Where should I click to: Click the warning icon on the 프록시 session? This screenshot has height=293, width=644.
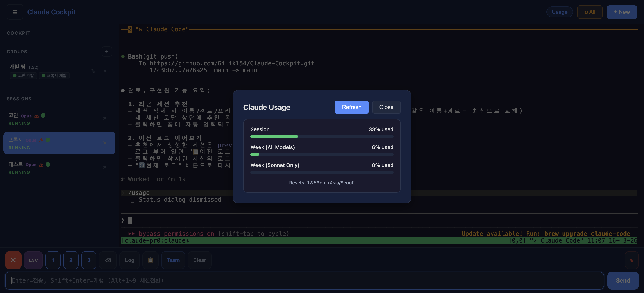click(x=41, y=140)
